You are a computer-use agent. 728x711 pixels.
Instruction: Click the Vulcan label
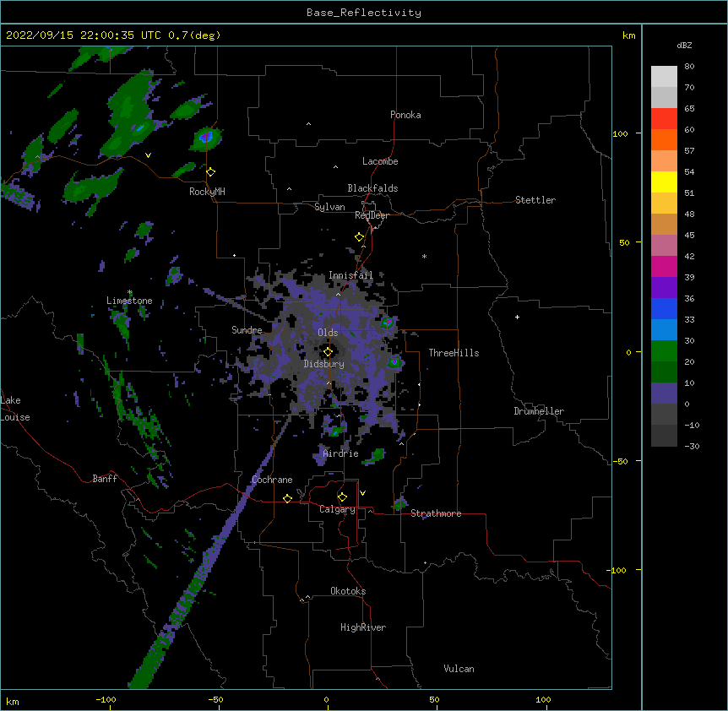pyautogui.click(x=459, y=669)
